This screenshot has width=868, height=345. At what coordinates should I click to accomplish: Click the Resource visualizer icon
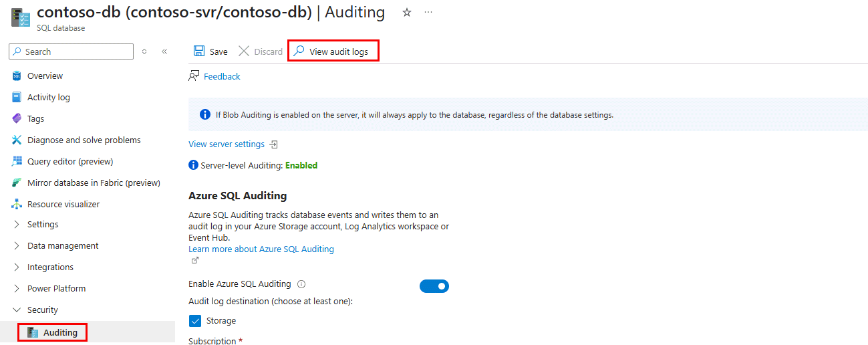(17, 204)
